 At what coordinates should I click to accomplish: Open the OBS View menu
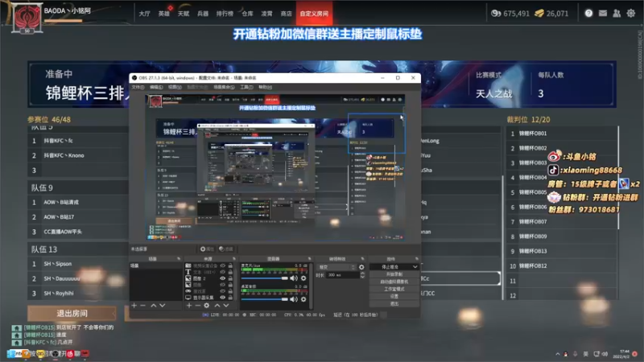coord(175,87)
